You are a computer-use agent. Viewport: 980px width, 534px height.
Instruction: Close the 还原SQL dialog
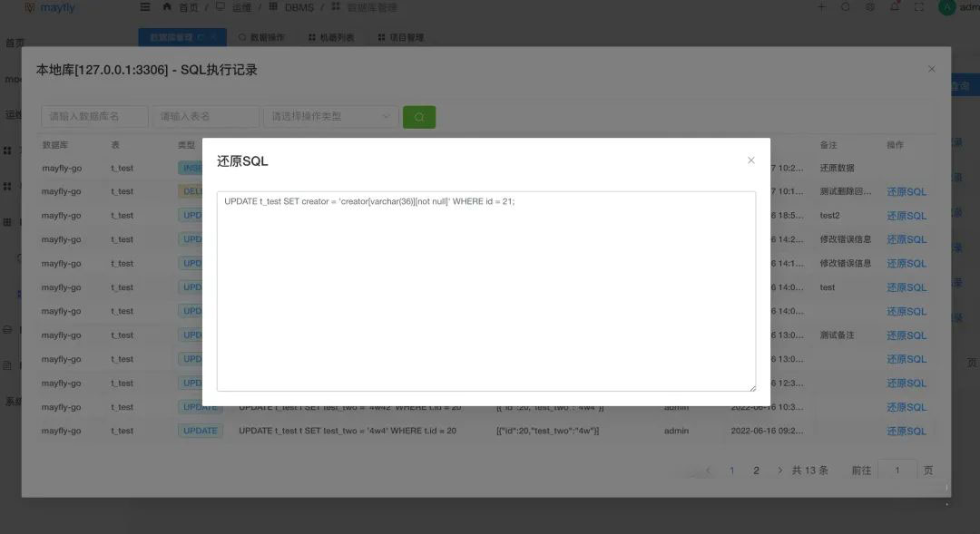pos(750,160)
